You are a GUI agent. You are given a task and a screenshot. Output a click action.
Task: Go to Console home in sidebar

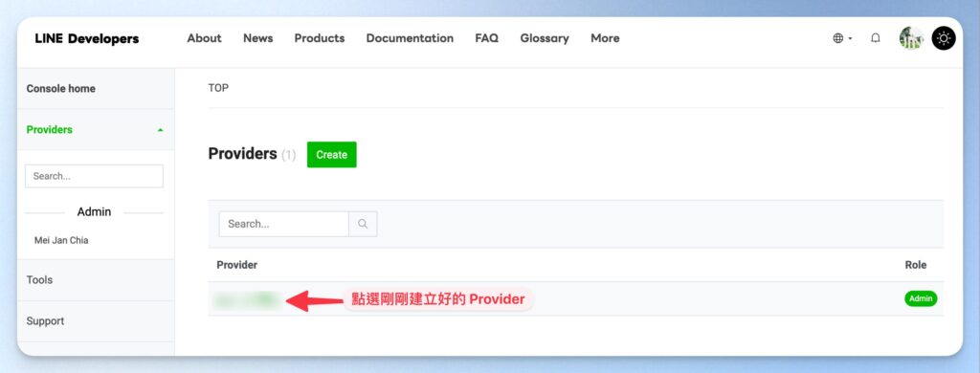point(96,89)
